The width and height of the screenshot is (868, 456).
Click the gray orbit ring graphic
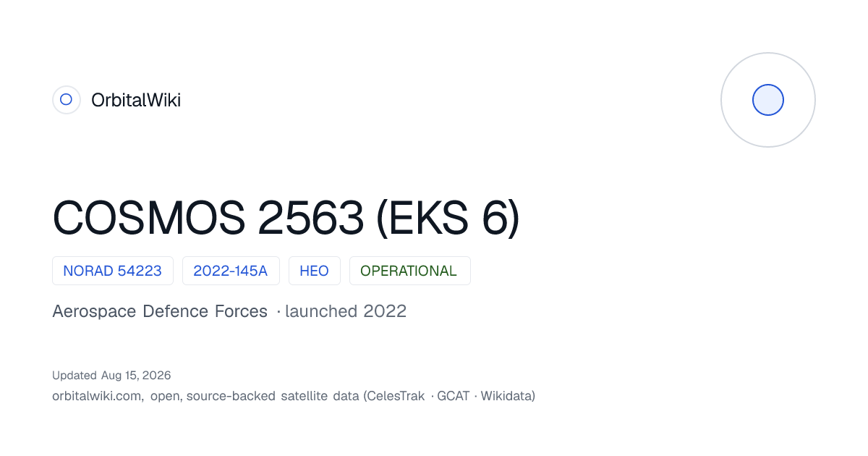[768, 100]
